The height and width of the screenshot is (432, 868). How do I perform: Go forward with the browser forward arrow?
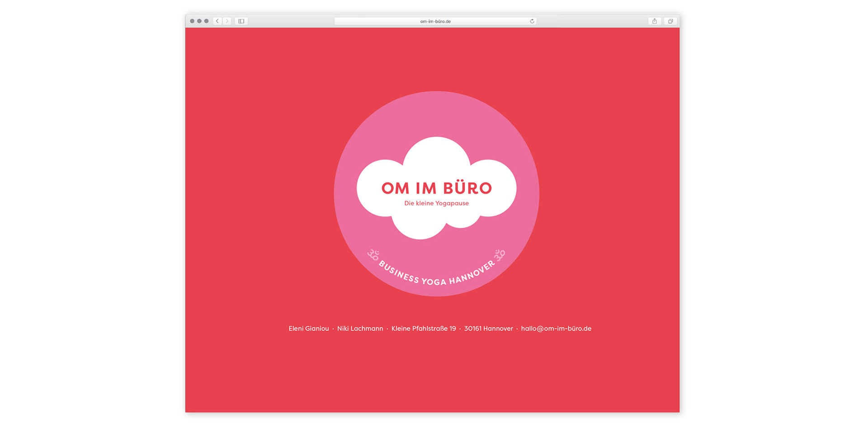[x=227, y=21]
